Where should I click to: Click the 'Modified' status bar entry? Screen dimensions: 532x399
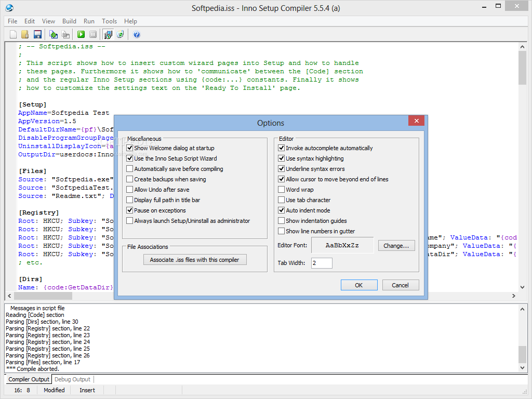pos(54,390)
